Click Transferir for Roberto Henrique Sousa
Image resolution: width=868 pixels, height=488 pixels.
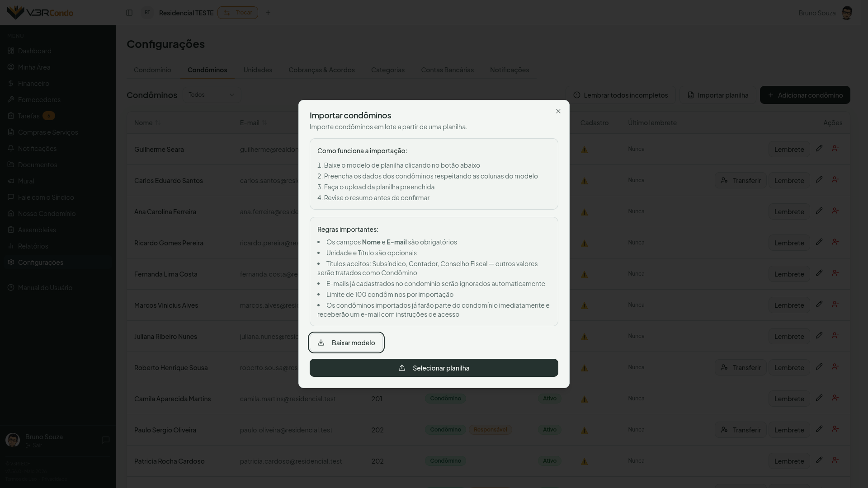(x=741, y=367)
